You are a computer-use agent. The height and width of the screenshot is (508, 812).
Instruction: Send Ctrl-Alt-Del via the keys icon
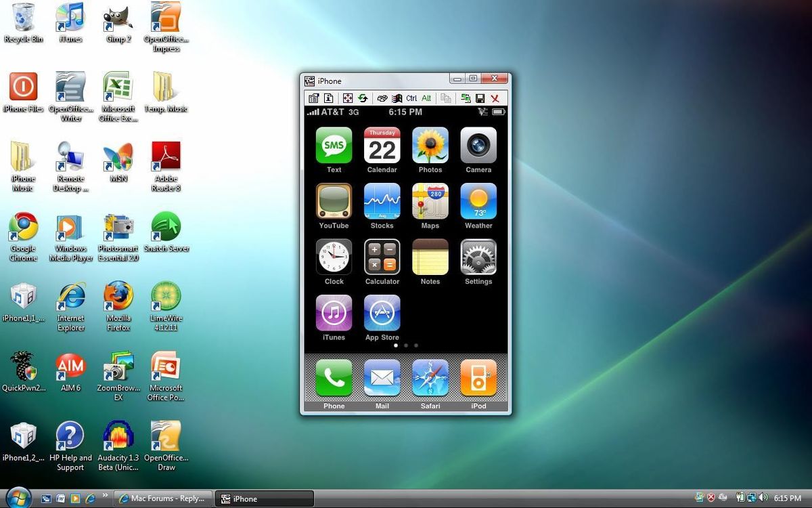[x=382, y=98]
